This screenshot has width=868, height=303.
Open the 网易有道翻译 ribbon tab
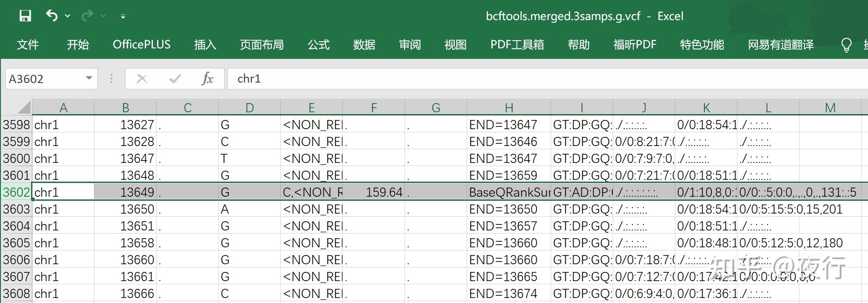coord(780,45)
